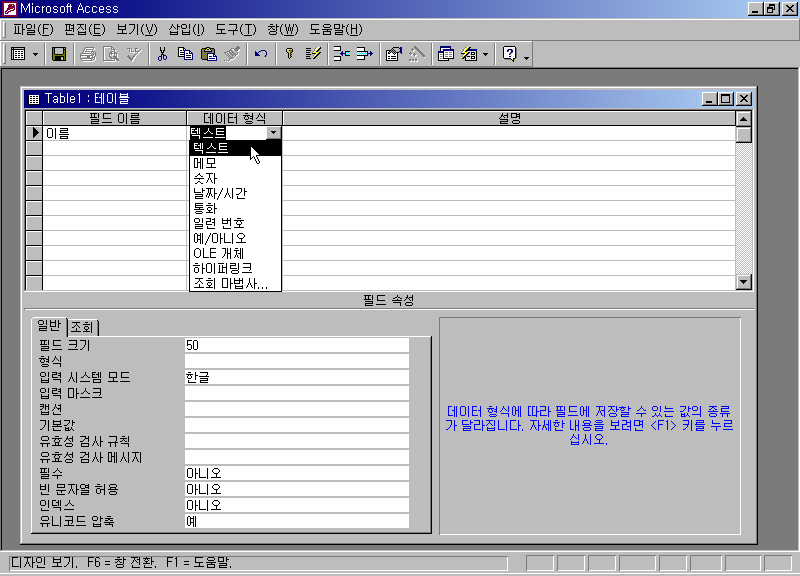Switch to datasheet view using the View icon
This screenshot has height=576, width=800.
pyautogui.click(x=18, y=54)
